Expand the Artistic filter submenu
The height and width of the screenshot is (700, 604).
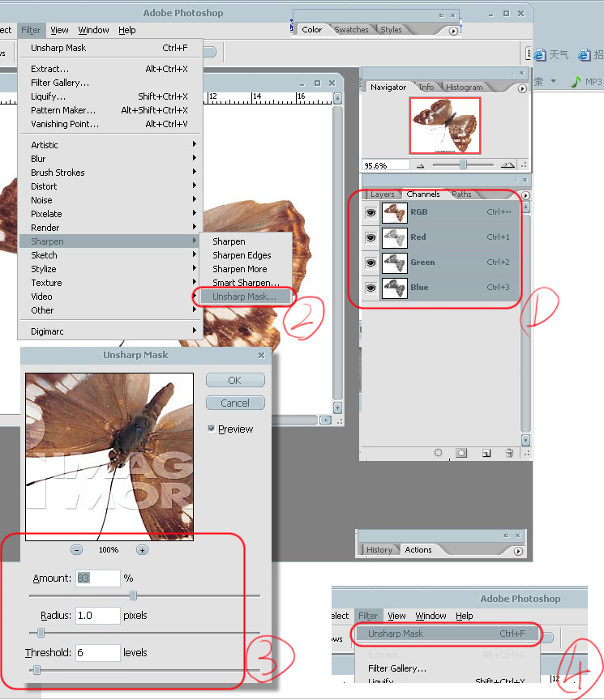click(x=110, y=145)
